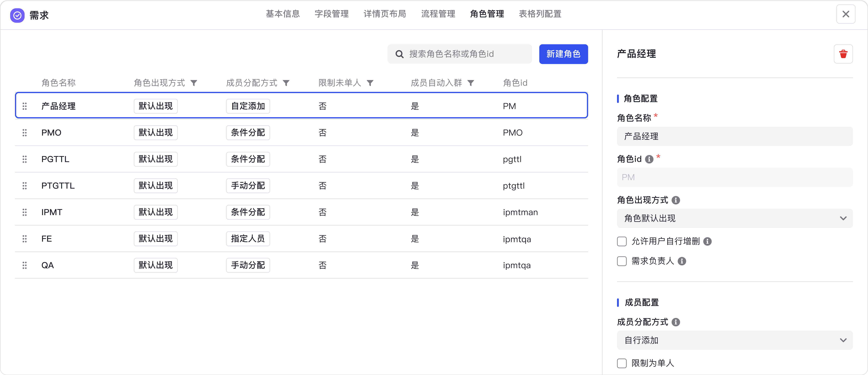Open the 自行添加 dropdown
The width and height of the screenshot is (868, 375).
735,340
